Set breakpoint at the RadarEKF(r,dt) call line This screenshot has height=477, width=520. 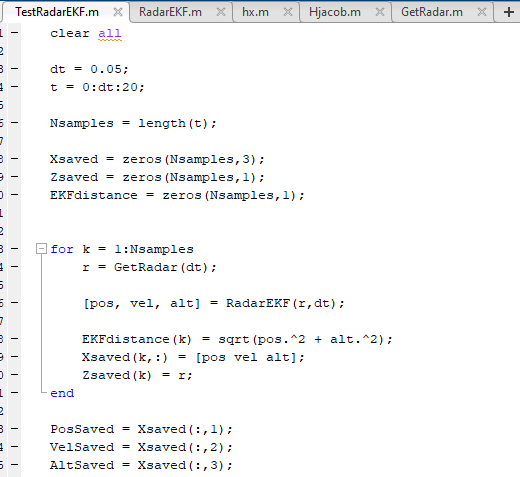click(x=14, y=303)
